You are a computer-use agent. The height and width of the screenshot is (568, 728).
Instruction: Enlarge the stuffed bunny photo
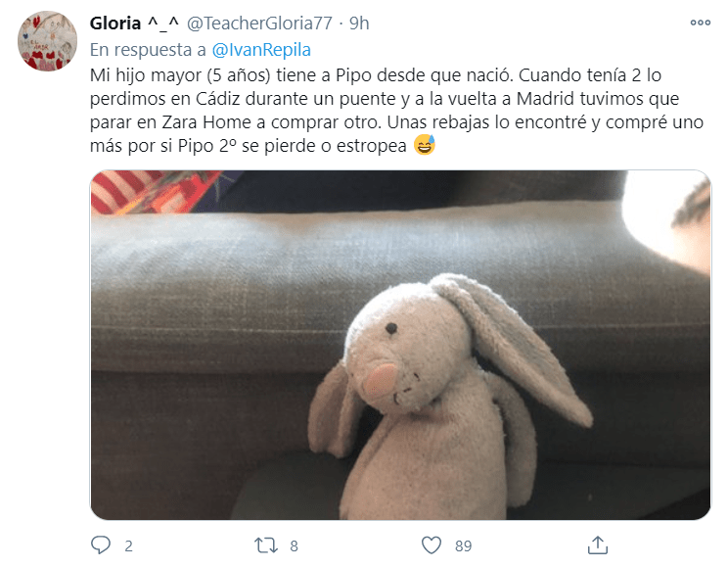400,345
